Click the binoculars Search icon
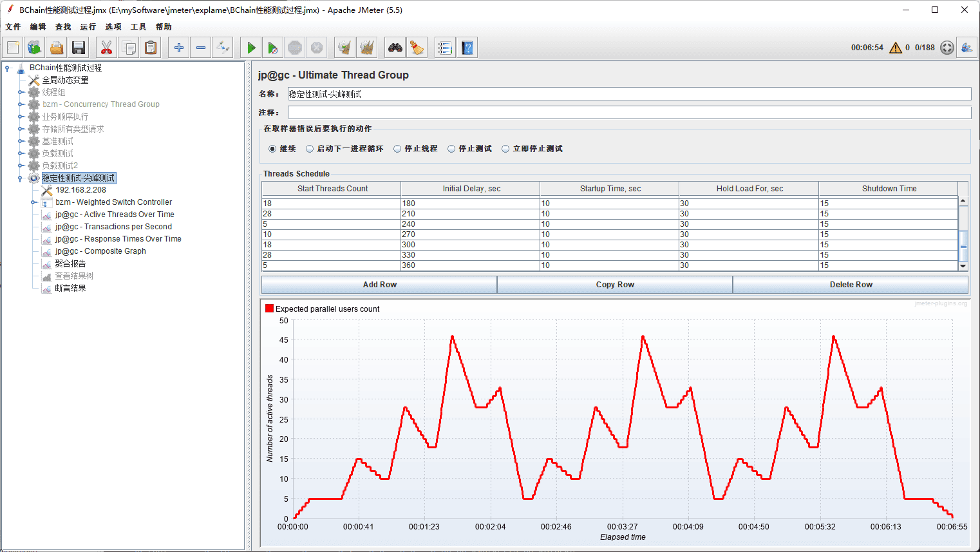Screen dimensions: 980x552 [x=395, y=48]
